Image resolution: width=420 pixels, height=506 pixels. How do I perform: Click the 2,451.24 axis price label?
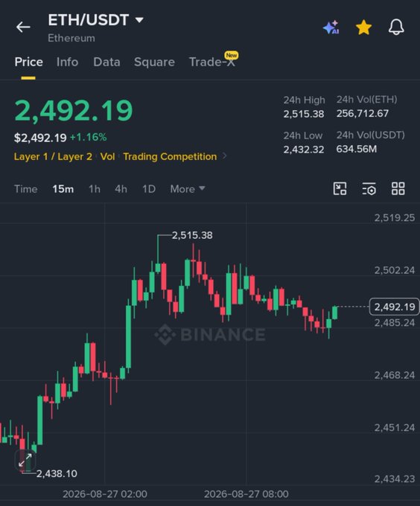(395, 428)
